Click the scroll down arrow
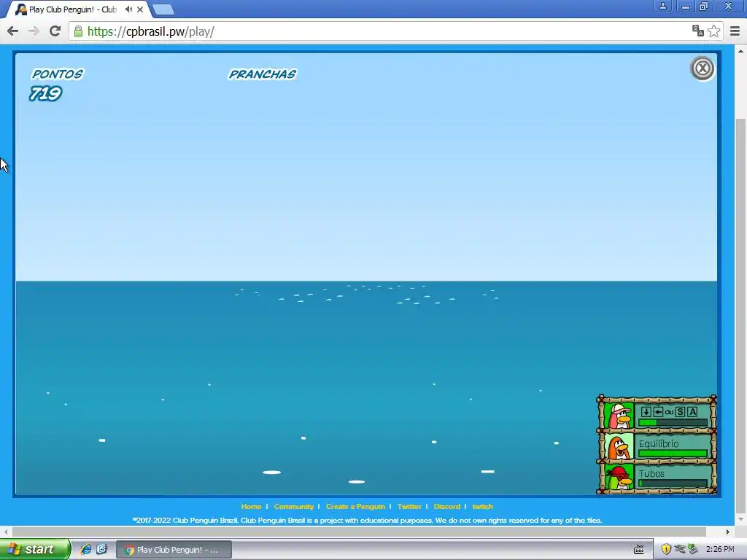Viewport: 747px width, 560px height. [740, 519]
